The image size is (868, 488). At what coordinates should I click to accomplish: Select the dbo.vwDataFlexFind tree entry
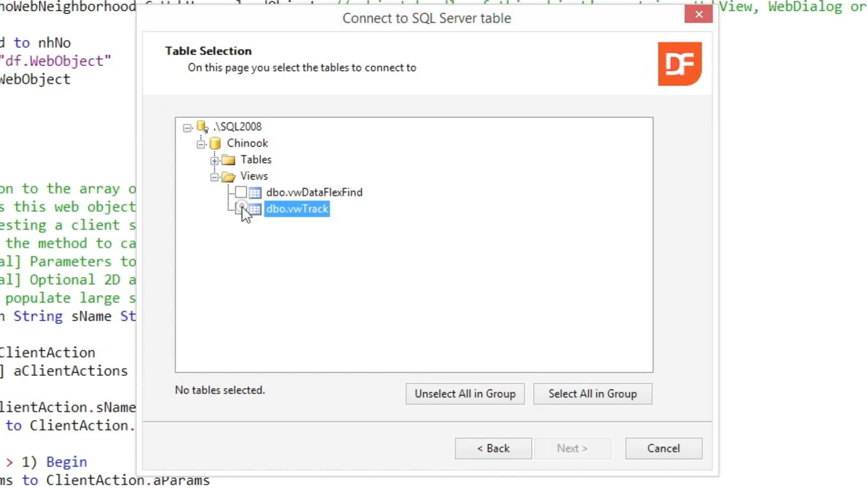tap(314, 192)
